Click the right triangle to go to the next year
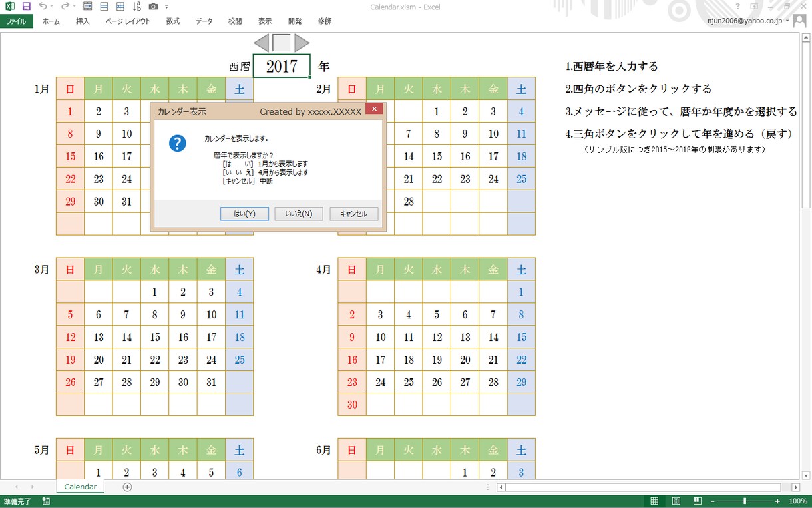This screenshot has height=508, width=812. (x=302, y=43)
